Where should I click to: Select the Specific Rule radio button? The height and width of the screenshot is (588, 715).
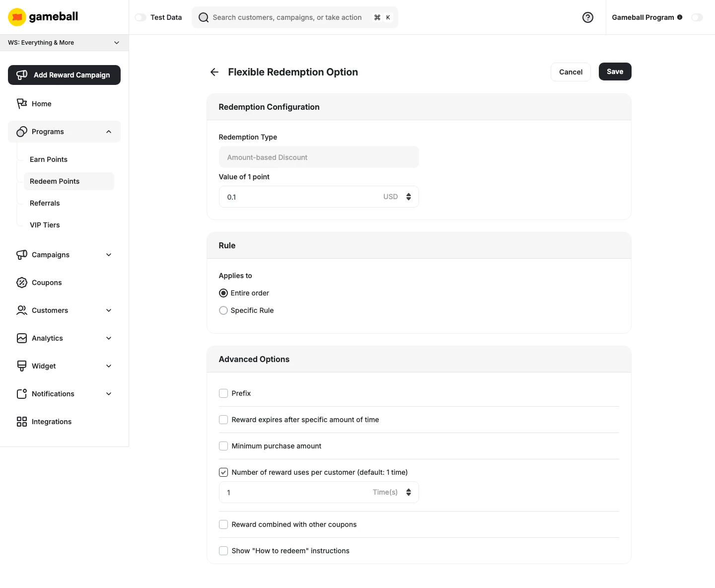point(223,310)
